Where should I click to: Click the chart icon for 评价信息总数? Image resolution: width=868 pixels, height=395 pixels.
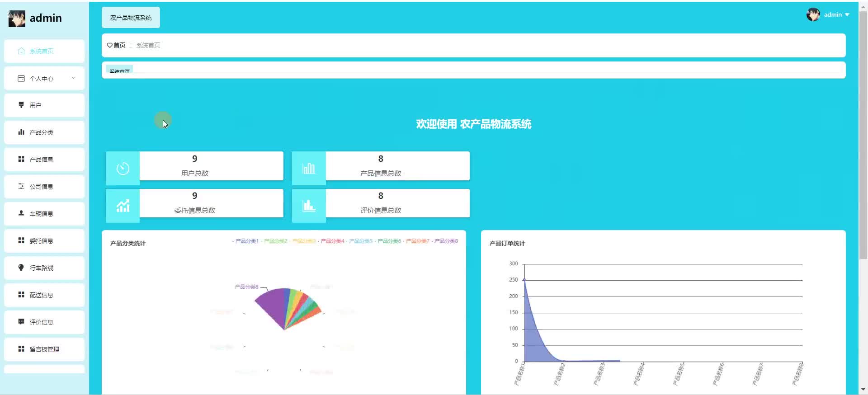[x=309, y=206]
